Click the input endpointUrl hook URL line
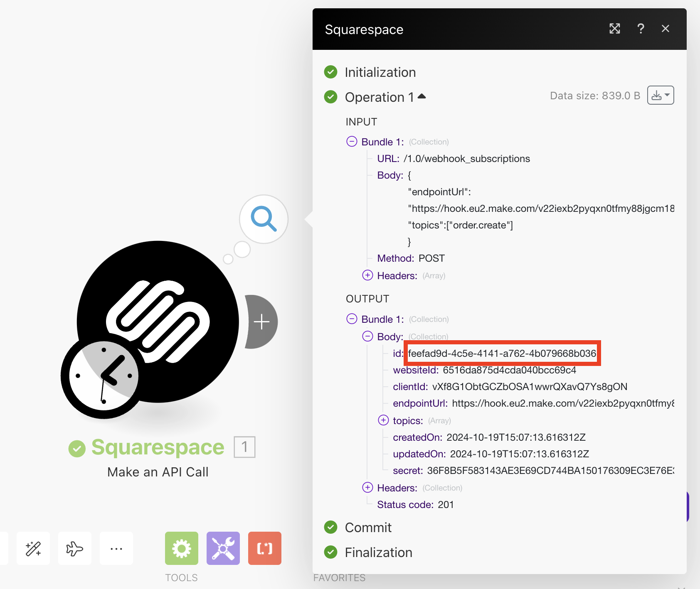700x589 pixels. [x=541, y=209]
